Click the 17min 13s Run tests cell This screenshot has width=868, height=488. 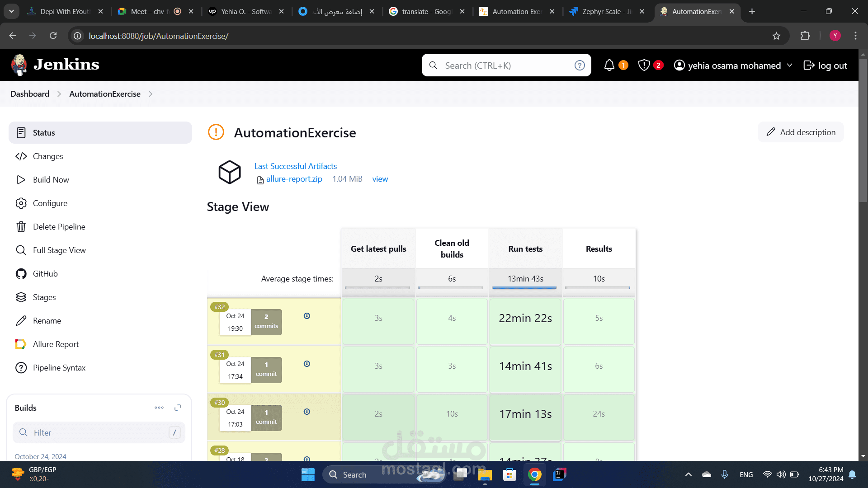[525, 417]
